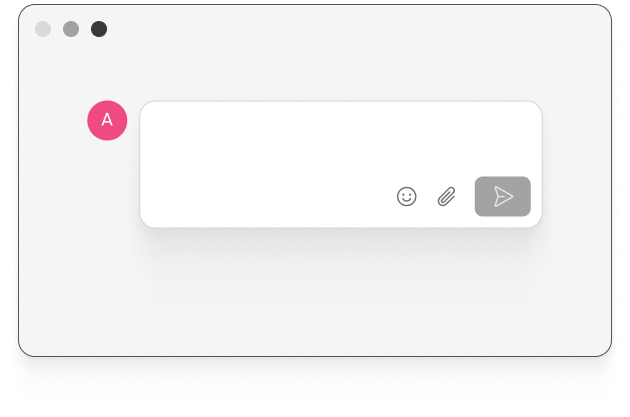
Task: Click the last darkest title bar dot
Action: [x=99, y=29]
